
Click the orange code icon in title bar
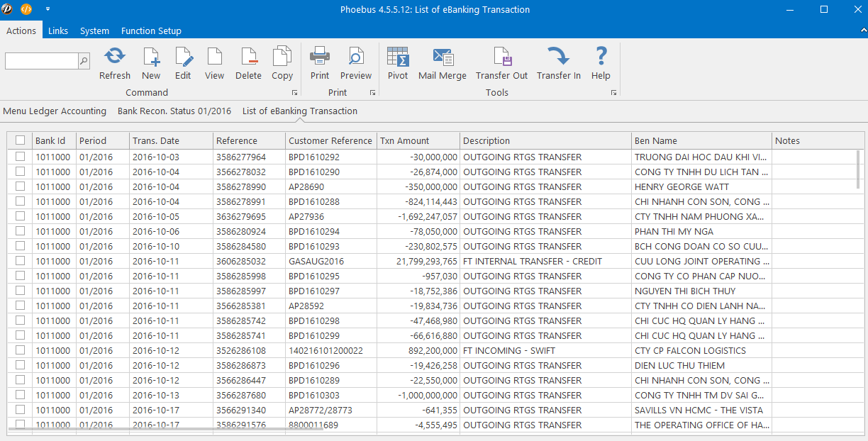pyautogui.click(x=26, y=9)
